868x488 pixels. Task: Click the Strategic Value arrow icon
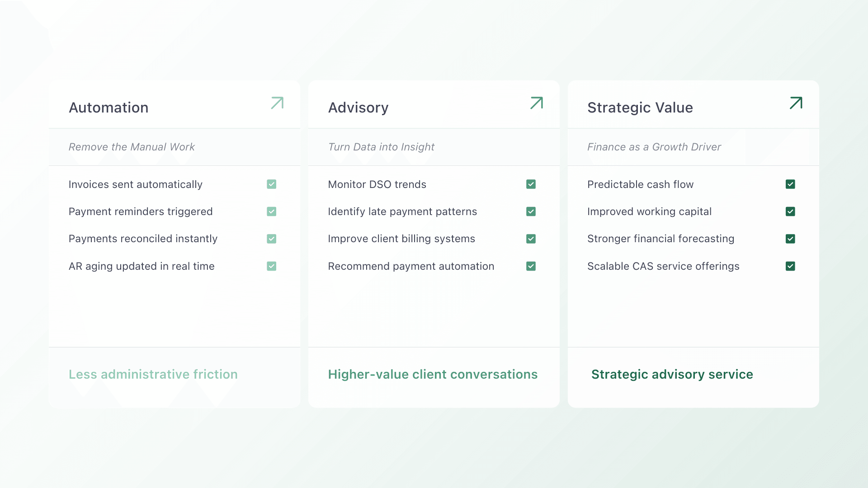click(x=796, y=103)
